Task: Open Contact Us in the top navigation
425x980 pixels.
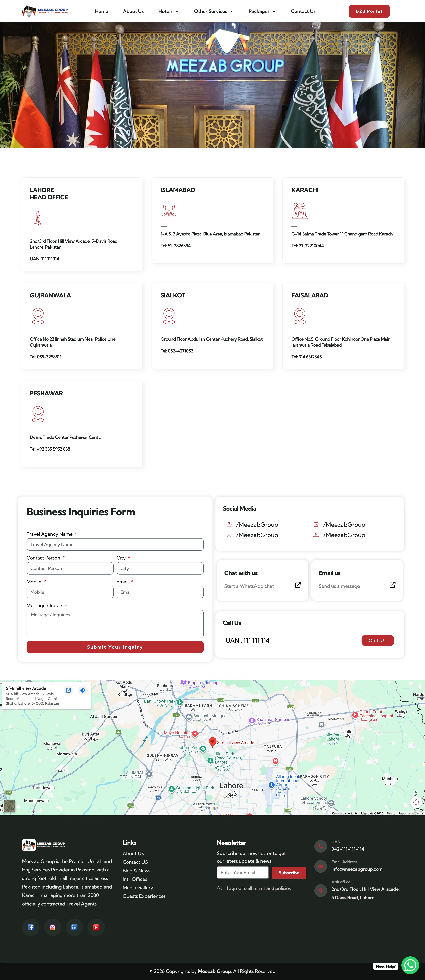Action: pos(303,11)
